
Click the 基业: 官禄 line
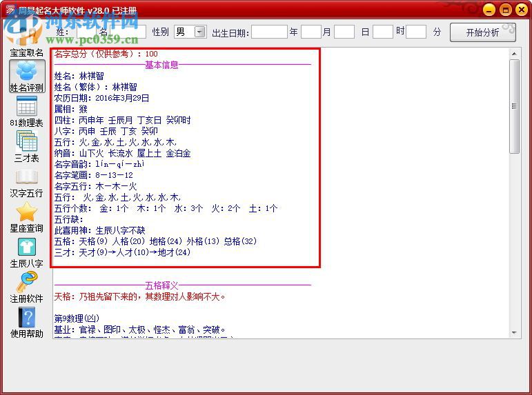point(139,330)
